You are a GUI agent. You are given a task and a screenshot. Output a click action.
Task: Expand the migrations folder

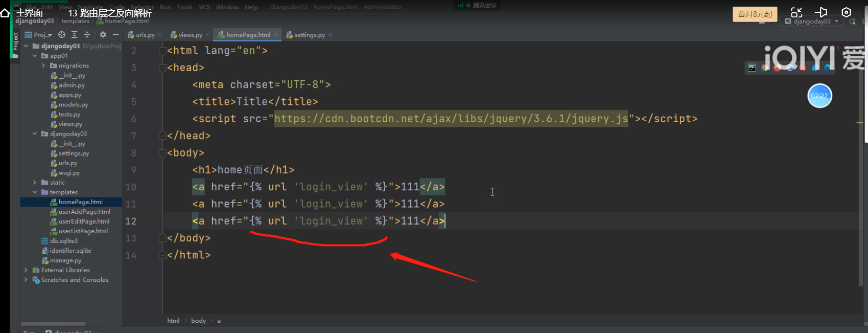click(x=43, y=65)
